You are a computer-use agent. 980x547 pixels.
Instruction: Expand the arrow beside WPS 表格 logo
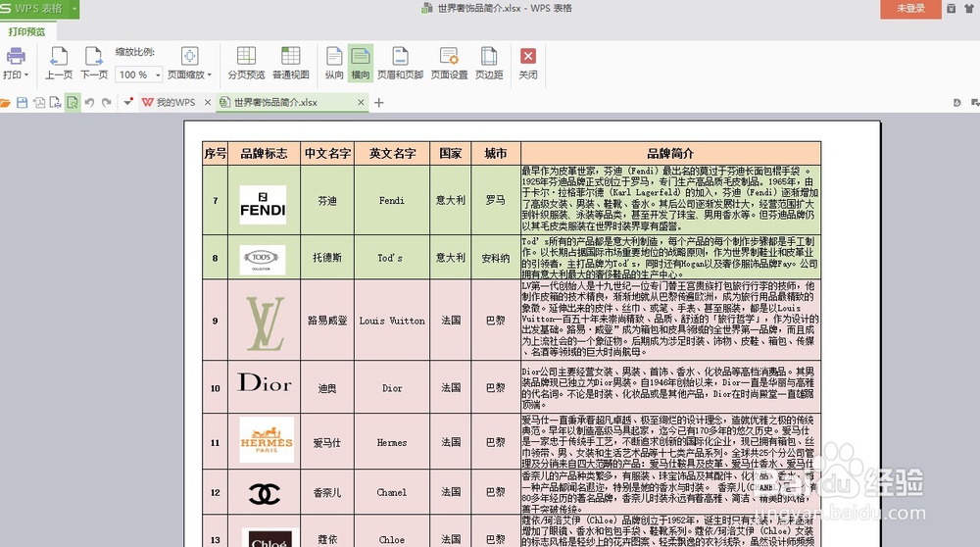click(x=74, y=9)
